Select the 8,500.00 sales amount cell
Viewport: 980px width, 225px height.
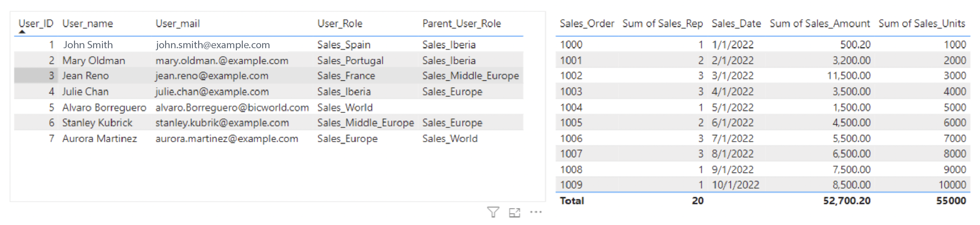point(851,185)
